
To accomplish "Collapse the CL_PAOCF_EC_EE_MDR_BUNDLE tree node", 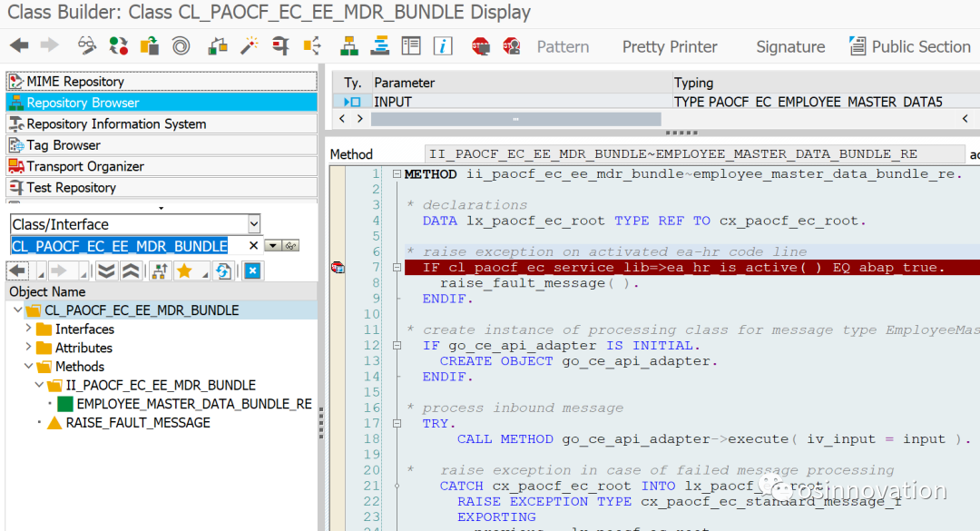I will coord(17,310).
